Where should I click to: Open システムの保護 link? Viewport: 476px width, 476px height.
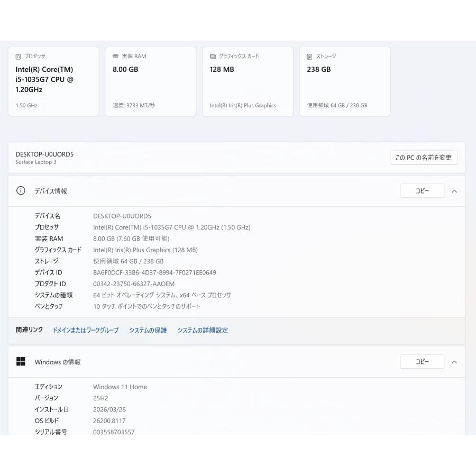pos(148,330)
